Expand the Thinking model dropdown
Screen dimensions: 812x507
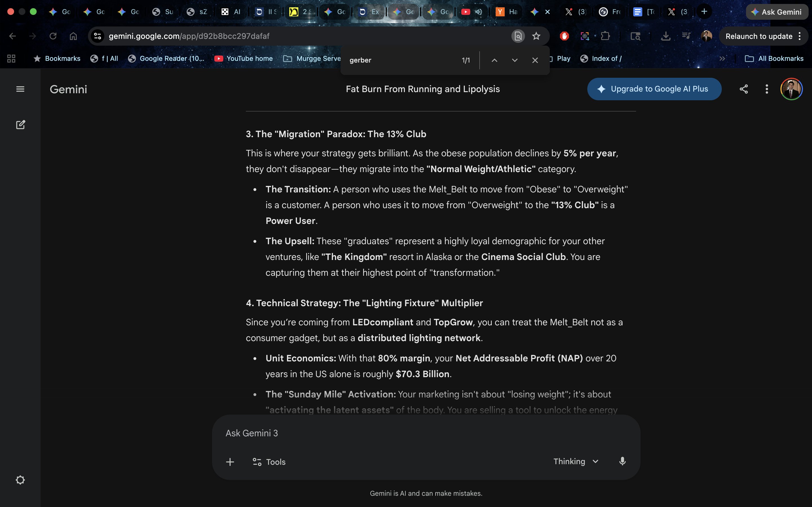click(575, 461)
